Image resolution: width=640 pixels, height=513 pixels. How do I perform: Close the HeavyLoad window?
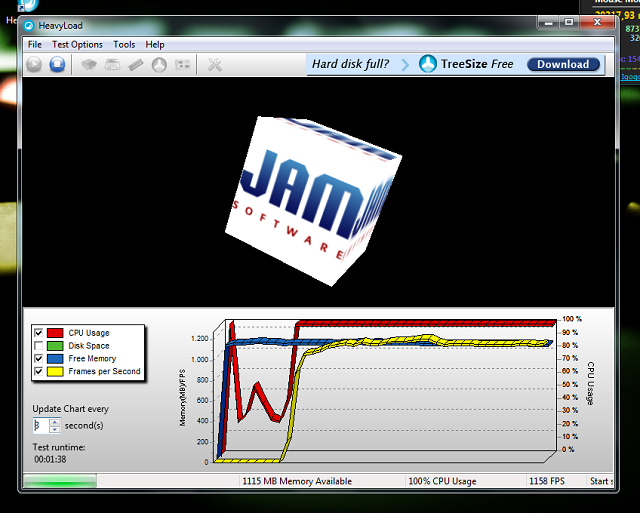[x=597, y=22]
